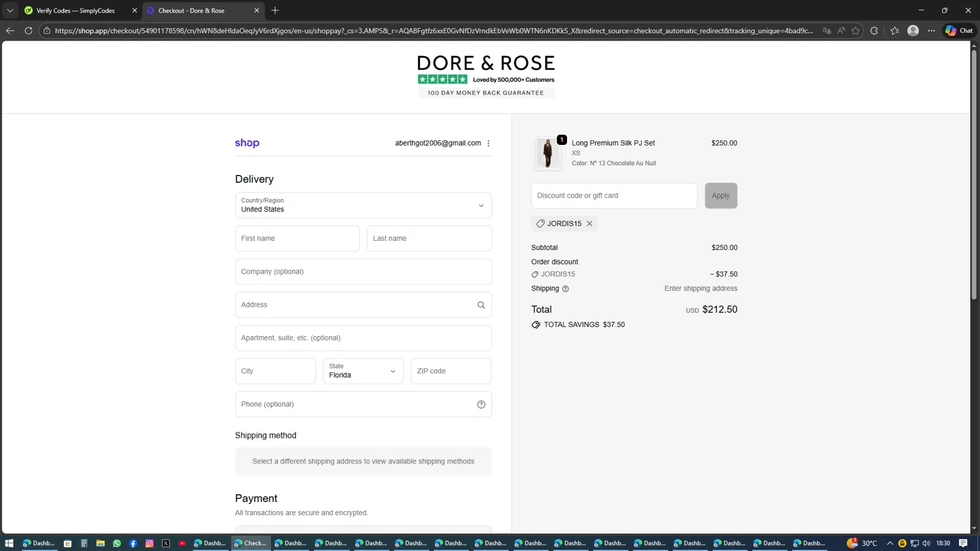Open the Windows Start menu
The image size is (980, 551).
[9, 543]
